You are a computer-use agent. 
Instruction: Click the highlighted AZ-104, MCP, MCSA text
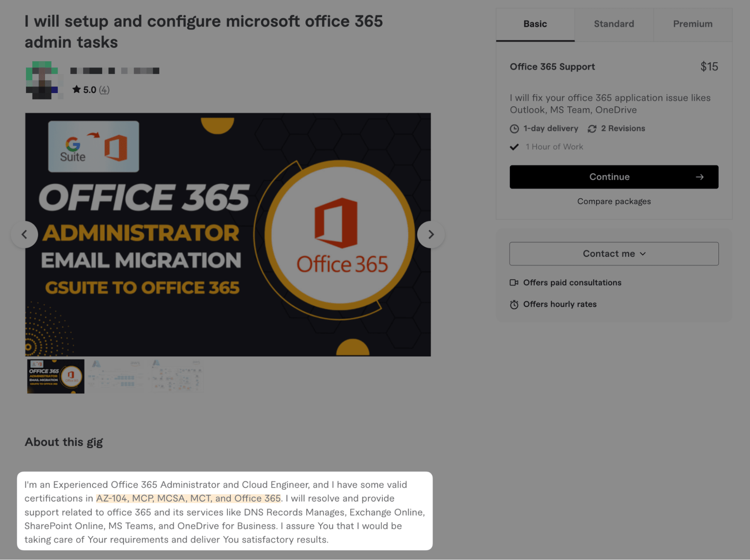click(x=188, y=498)
